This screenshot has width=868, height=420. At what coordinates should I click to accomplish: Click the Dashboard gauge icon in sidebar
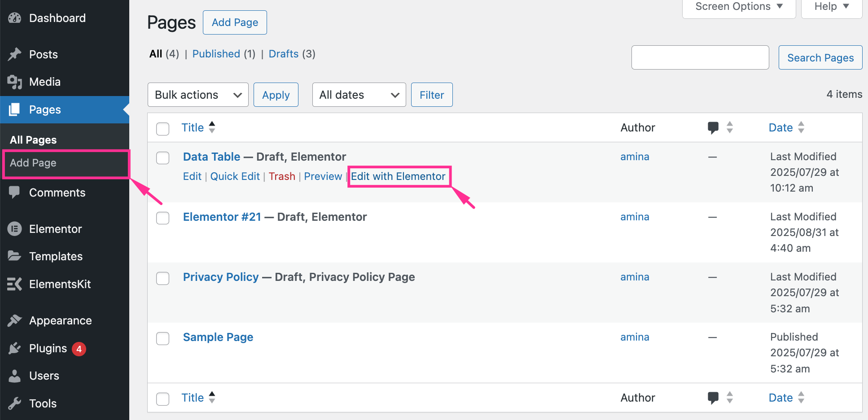(x=15, y=18)
